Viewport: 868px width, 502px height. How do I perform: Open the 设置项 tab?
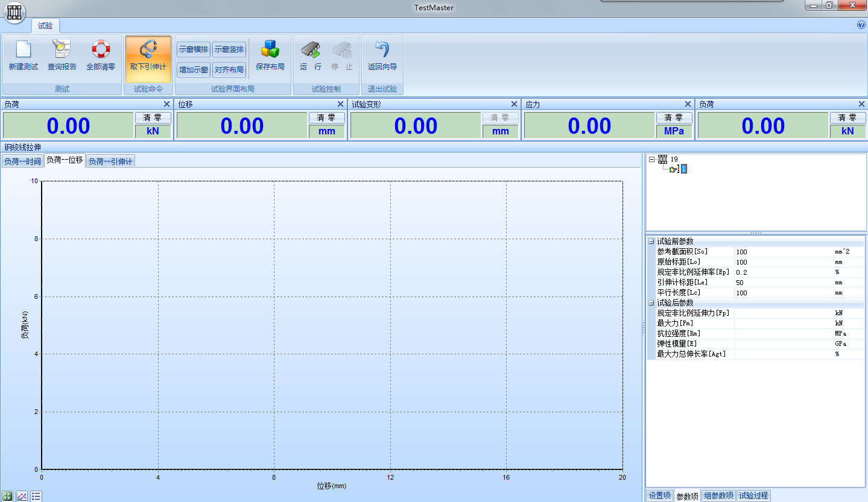click(659, 495)
